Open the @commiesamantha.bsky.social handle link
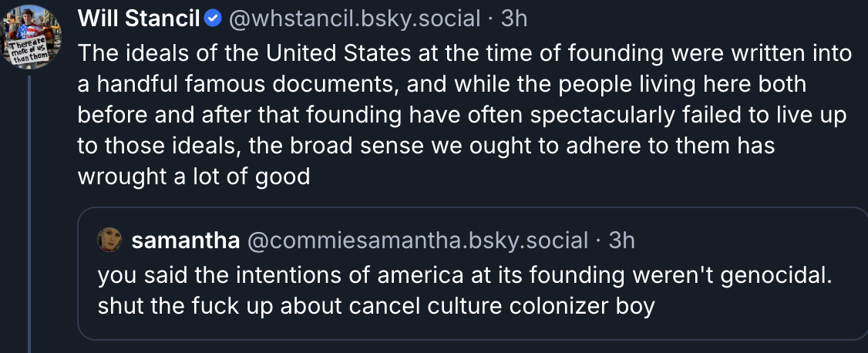Image resolution: width=868 pixels, height=353 pixels. pos(417,240)
